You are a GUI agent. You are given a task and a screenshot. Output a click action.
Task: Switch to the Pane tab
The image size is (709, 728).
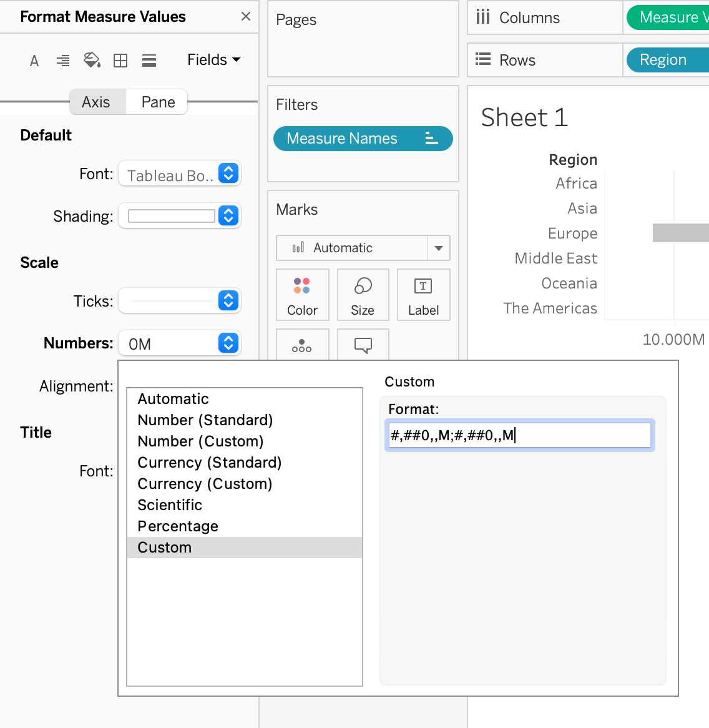(158, 102)
